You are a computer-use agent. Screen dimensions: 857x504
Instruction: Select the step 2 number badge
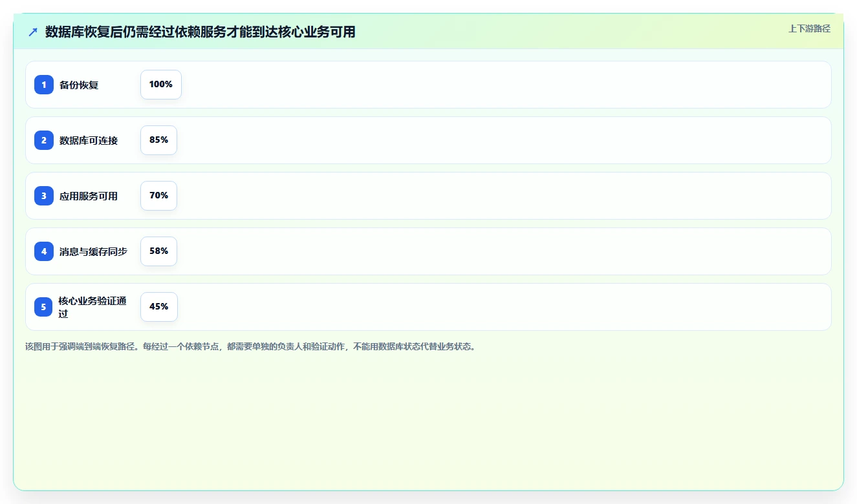pyautogui.click(x=44, y=140)
